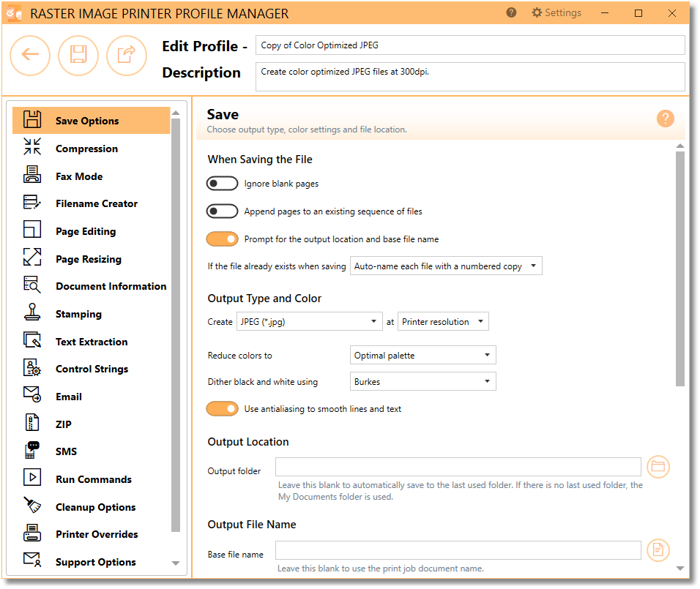Enable Ignore blank pages toggle

tap(222, 184)
